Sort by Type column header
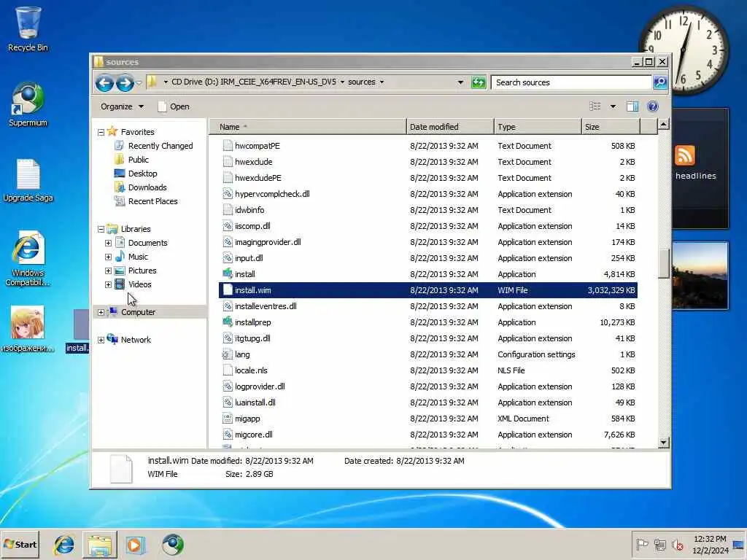 tap(538, 127)
